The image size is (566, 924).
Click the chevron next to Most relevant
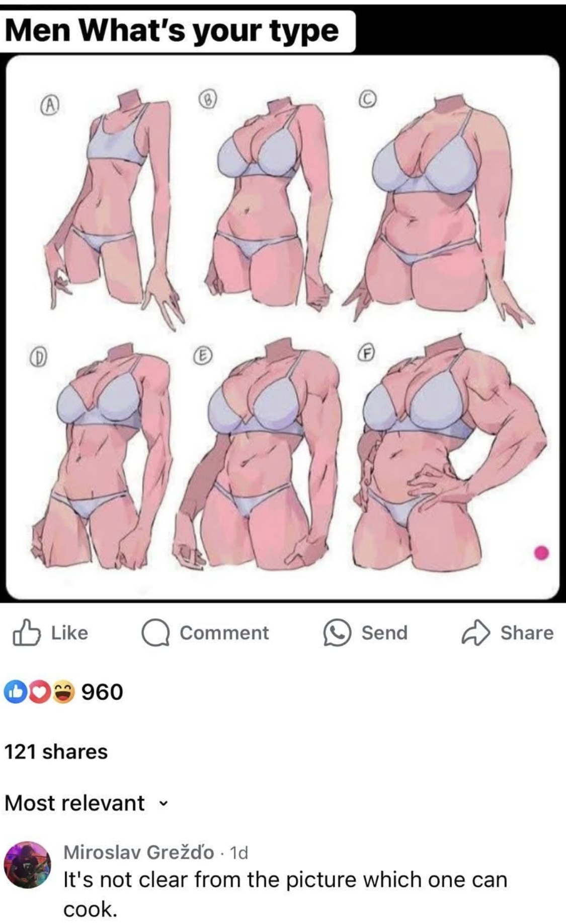pyautogui.click(x=162, y=804)
